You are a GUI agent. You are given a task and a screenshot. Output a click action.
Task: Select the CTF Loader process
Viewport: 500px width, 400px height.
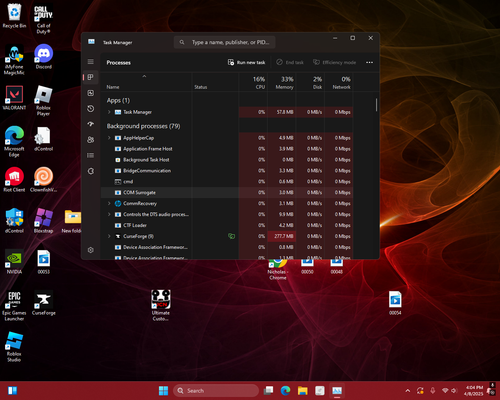[227, 225]
